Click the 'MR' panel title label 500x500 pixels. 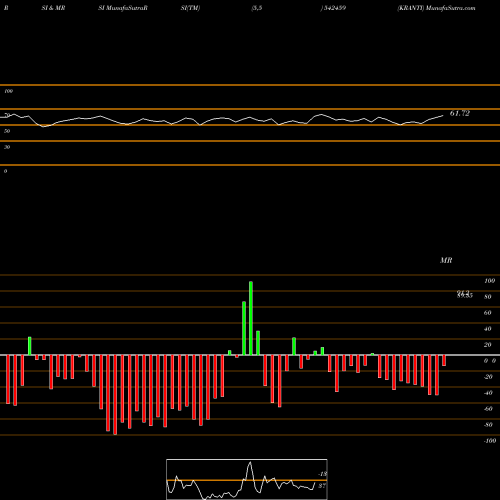(446, 260)
